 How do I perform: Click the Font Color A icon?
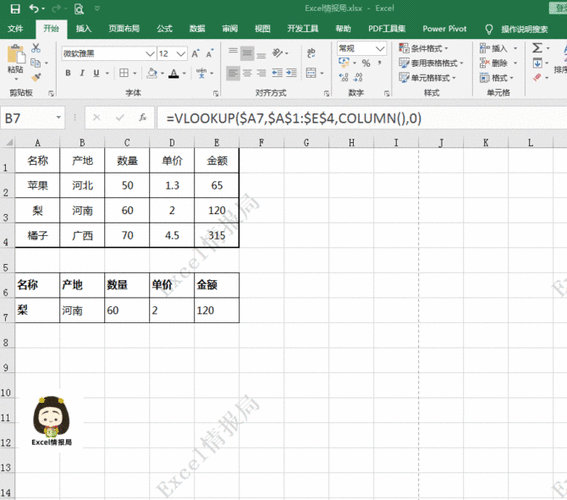174,73
